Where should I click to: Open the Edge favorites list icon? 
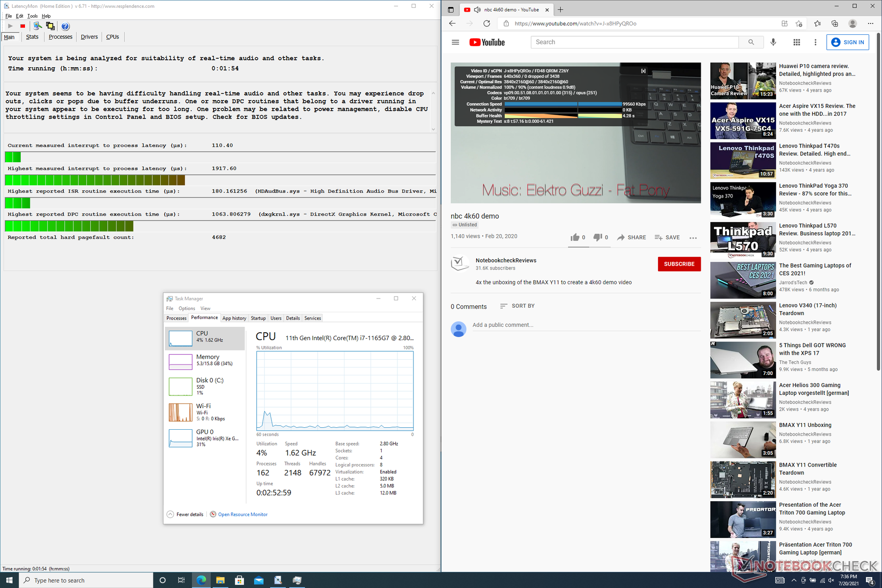click(817, 24)
